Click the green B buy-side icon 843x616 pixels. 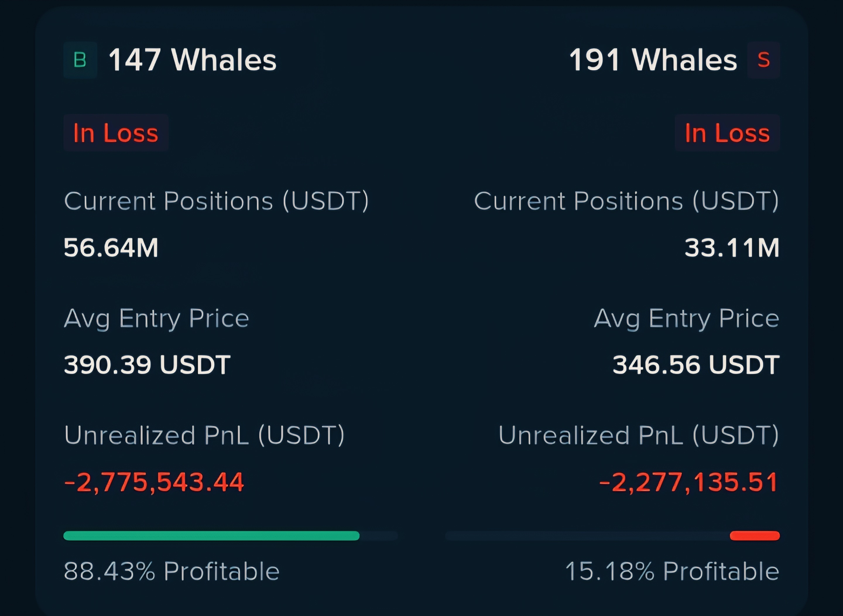coord(80,60)
